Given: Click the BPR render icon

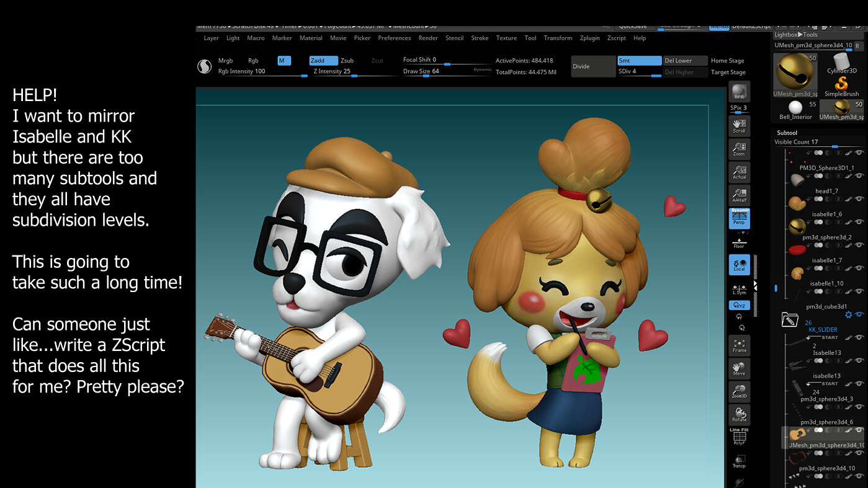Looking at the screenshot, I should [x=739, y=92].
